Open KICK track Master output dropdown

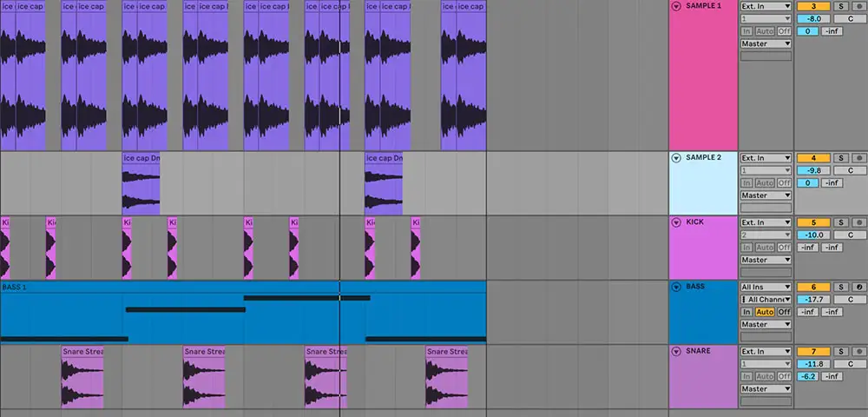click(x=766, y=260)
